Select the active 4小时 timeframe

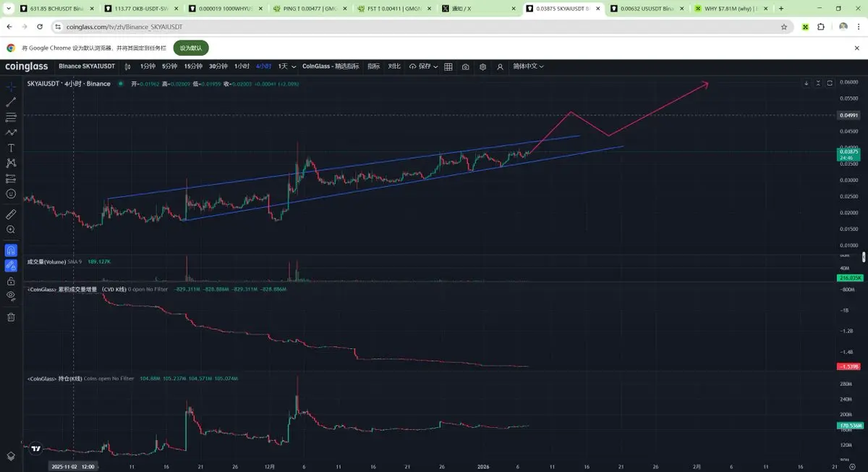(263, 66)
